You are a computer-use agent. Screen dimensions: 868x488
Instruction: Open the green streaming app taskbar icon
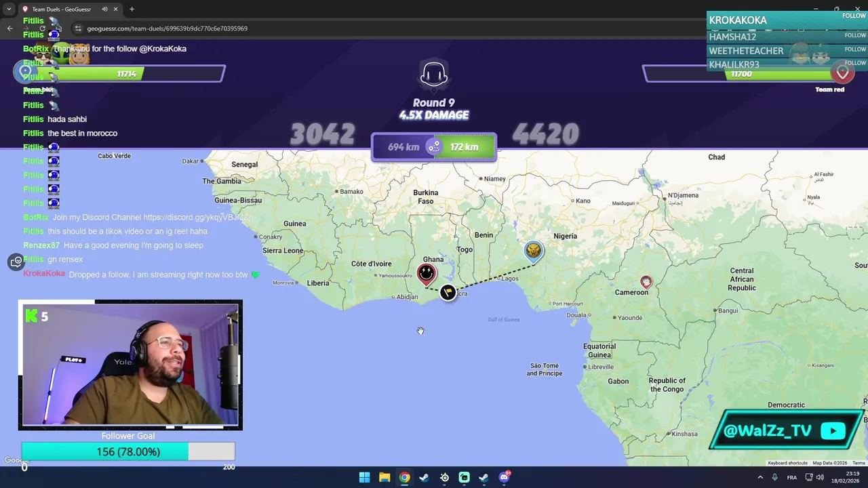pyautogui.click(x=464, y=477)
